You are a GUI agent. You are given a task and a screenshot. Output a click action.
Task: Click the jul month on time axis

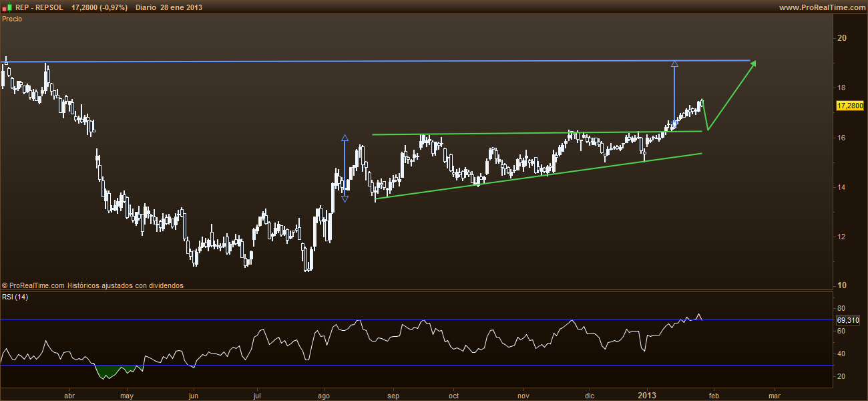tap(258, 396)
